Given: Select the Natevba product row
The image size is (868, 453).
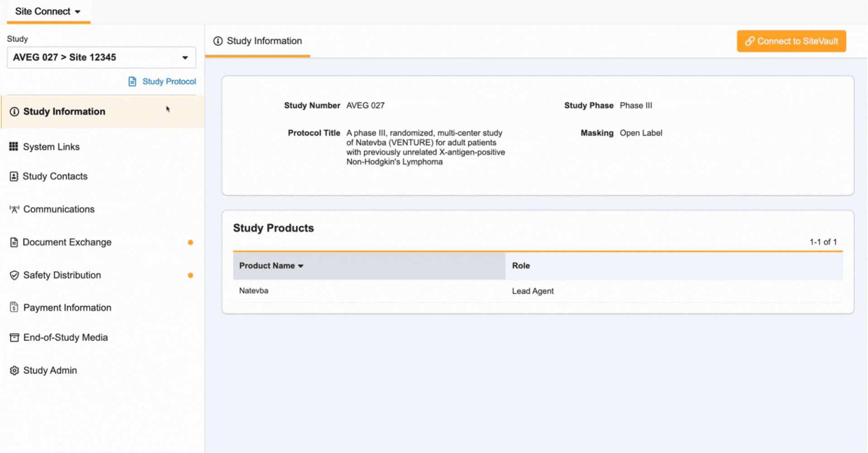Looking at the screenshot, I should pyautogui.click(x=254, y=291).
